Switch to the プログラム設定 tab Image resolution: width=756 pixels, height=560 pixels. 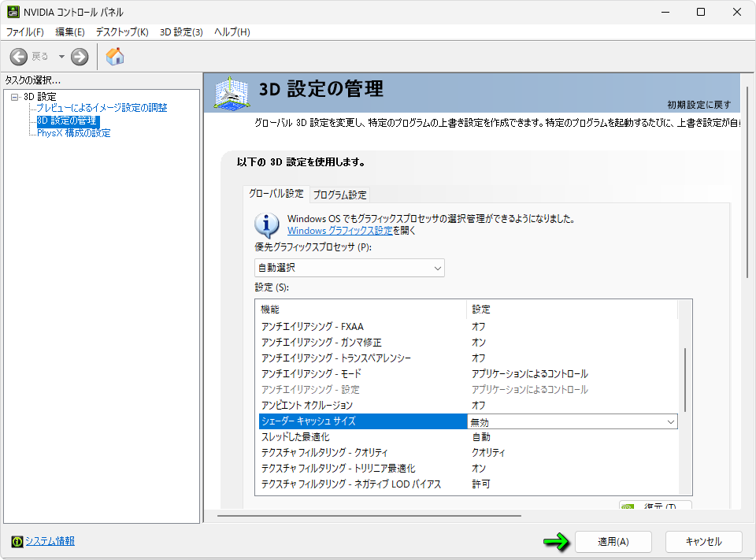(340, 195)
